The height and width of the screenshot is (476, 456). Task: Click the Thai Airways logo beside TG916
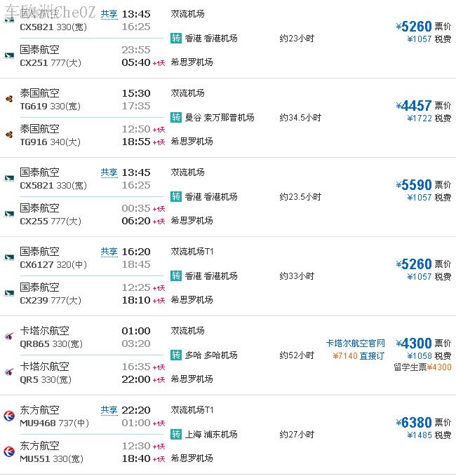9,135
